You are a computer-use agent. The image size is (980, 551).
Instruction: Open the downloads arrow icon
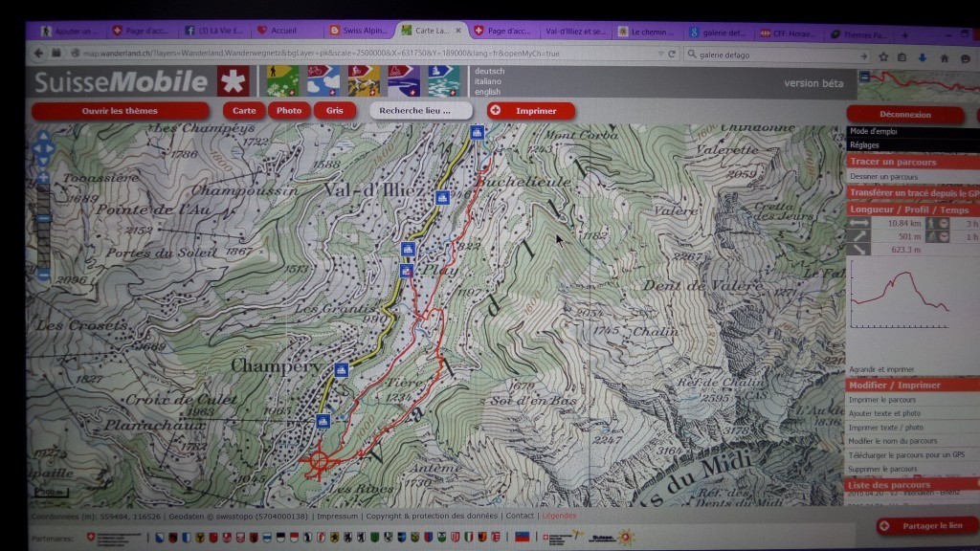923,57
